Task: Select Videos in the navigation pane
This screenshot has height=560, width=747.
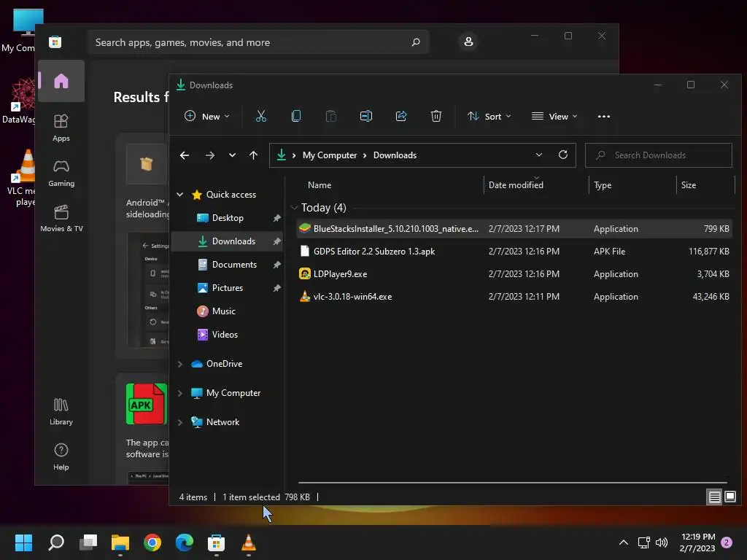Action: click(x=228, y=334)
